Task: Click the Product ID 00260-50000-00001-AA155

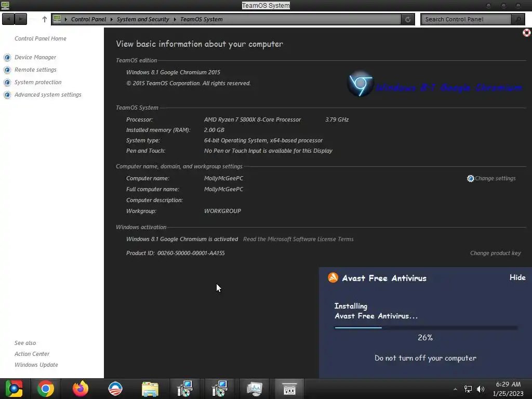Action: coord(176,253)
